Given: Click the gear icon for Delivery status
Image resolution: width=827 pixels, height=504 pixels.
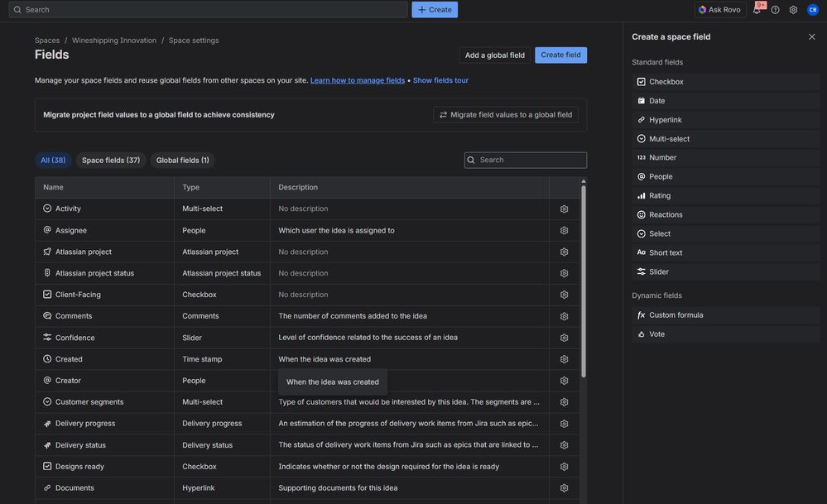Looking at the screenshot, I should [564, 445].
